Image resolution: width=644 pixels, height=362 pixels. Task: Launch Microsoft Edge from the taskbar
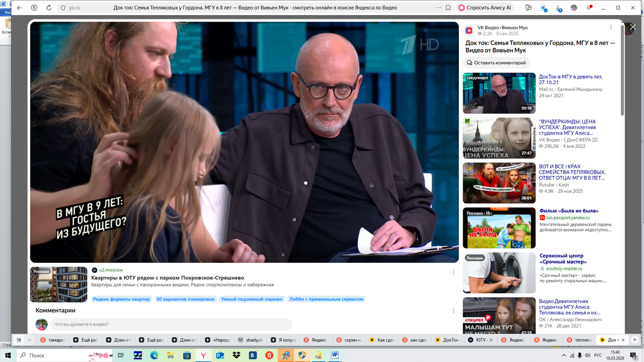point(154,355)
